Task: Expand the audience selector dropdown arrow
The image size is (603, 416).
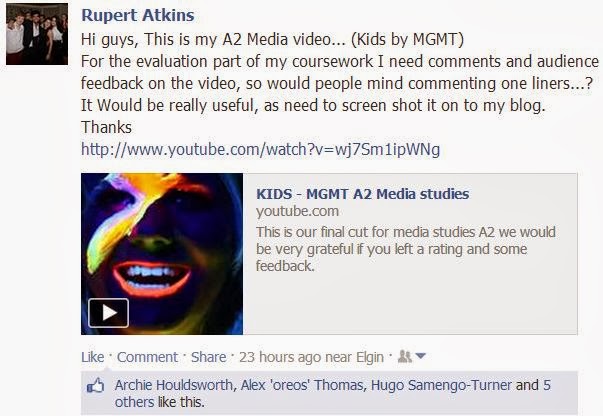Action: click(x=420, y=356)
